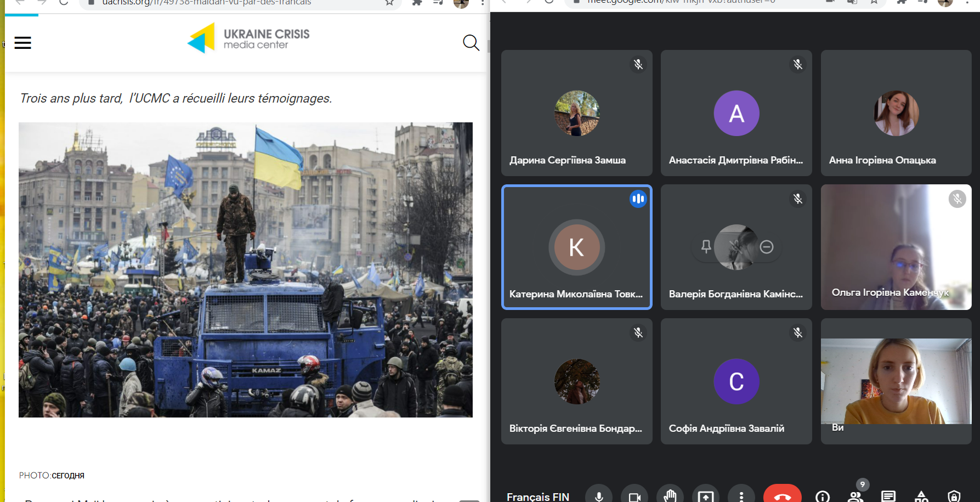
Task: Open the chat panel in Meet
Action: 888,496
